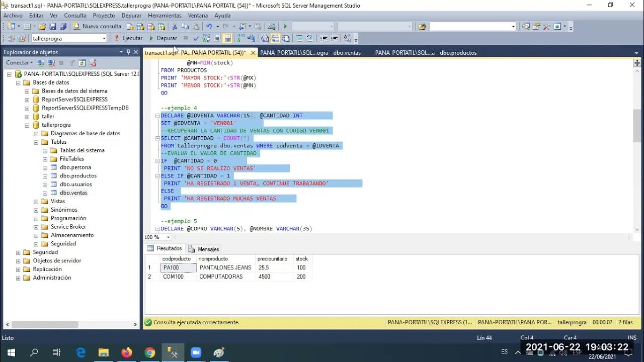The width and height of the screenshot is (644, 362).
Task: Click Ejecutar to run the query
Action: [128, 38]
